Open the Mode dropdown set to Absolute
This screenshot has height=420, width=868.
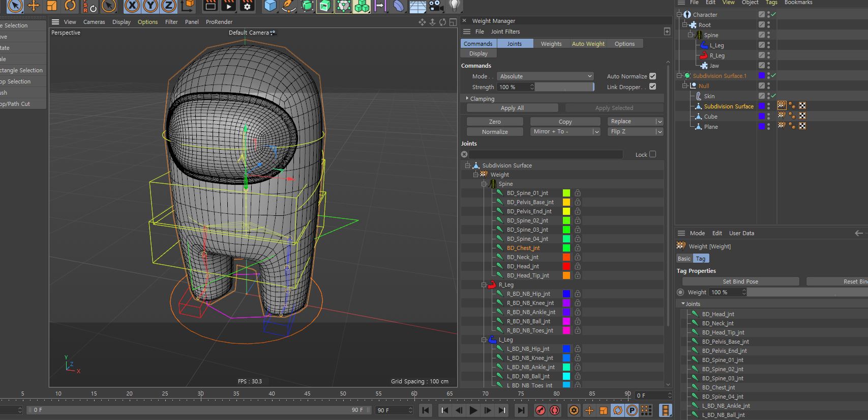pos(545,76)
